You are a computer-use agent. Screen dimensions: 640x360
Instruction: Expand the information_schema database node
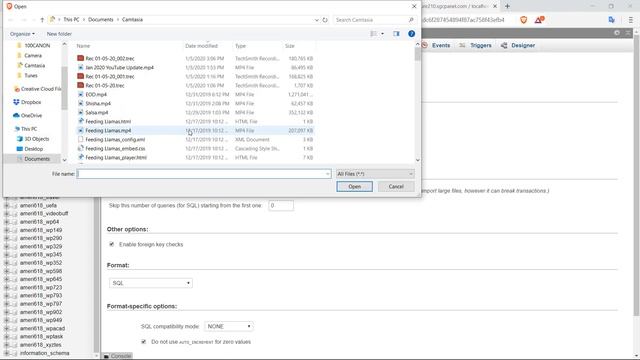coord(7,353)
